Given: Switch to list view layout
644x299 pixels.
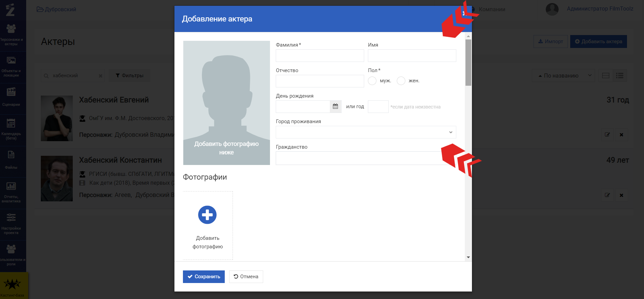Looking at the screenshot, I should click(620, 76).
